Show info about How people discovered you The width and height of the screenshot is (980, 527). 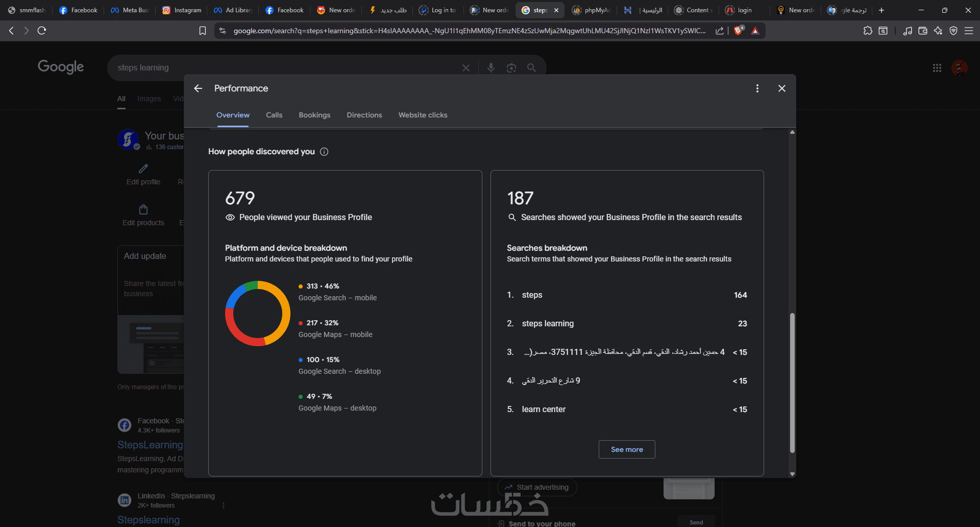pos(324,152)
